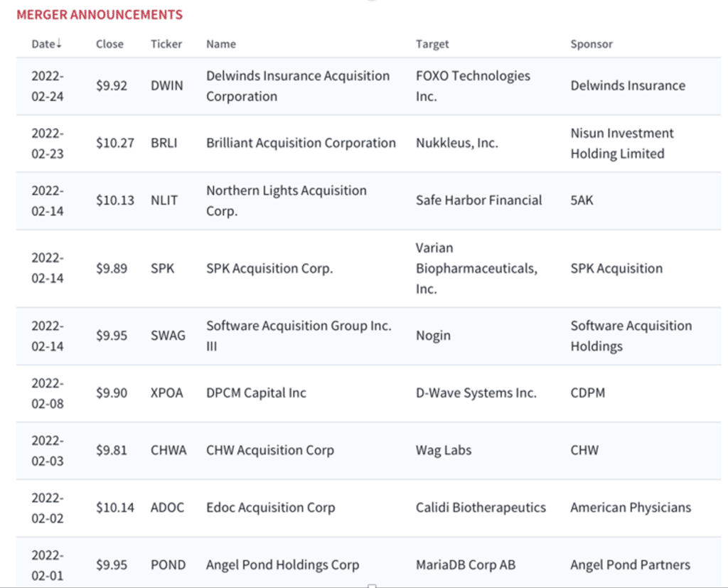Click the sponsor Software Acquisition Holdings
Viewport: 728px width, 588px height.
[631, 336]
